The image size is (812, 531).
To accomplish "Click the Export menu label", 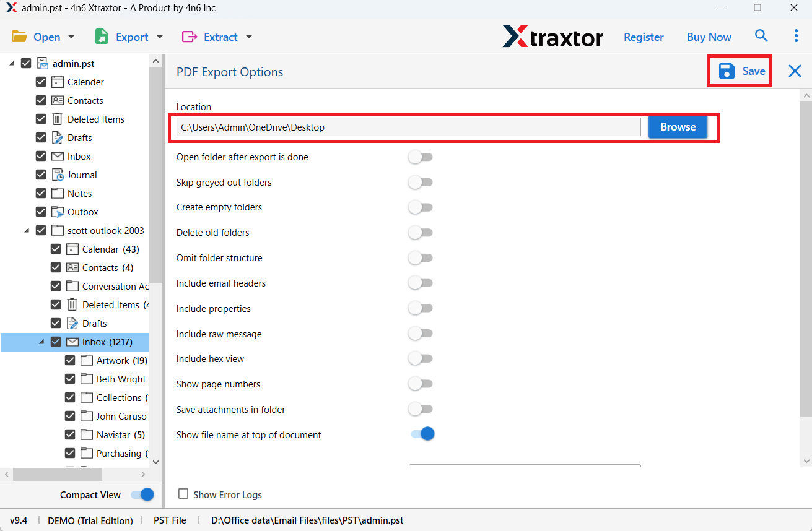I will click(x=132, y=37).
